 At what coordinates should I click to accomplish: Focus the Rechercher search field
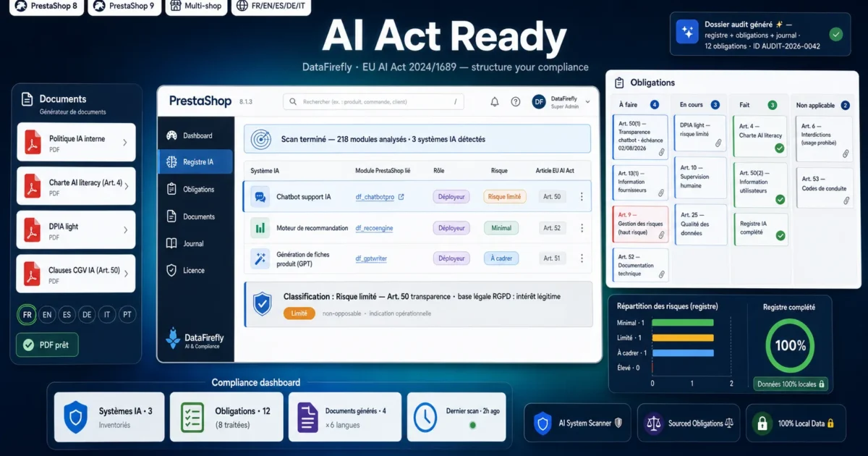coord(373,102)
